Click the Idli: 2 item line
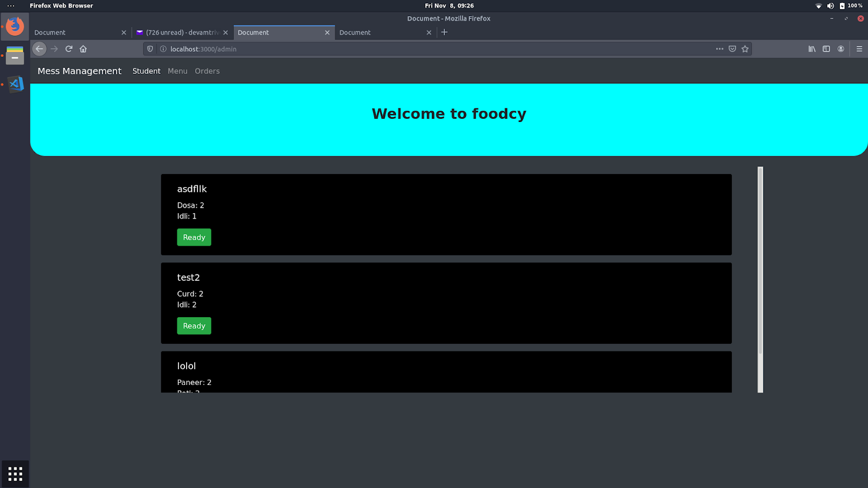868x488 pixels. (187, 305)
